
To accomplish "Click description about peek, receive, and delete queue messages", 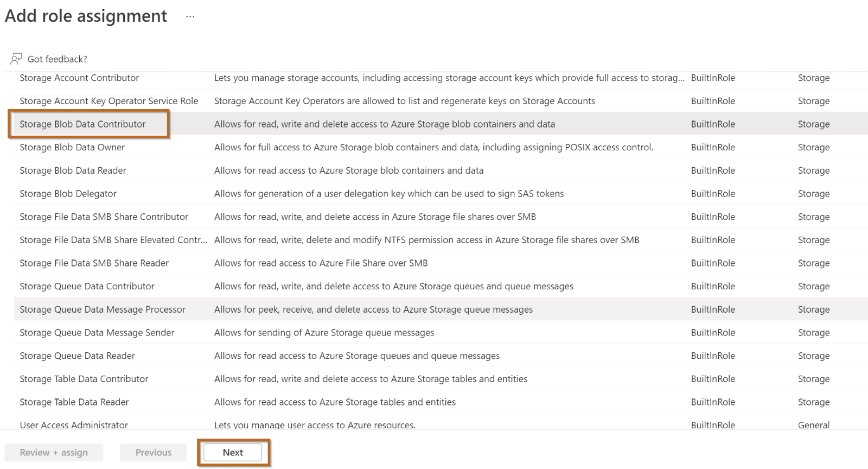I will [x=373, y=309].
